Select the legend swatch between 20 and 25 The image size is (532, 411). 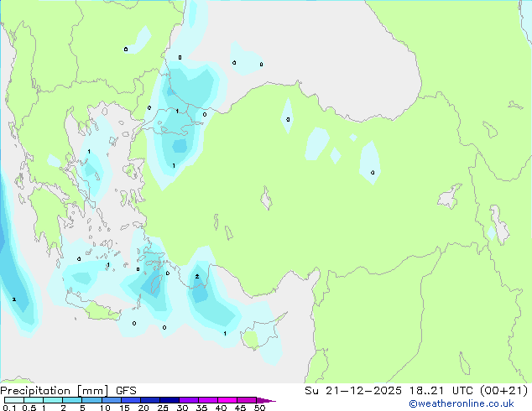pos(149,400)
